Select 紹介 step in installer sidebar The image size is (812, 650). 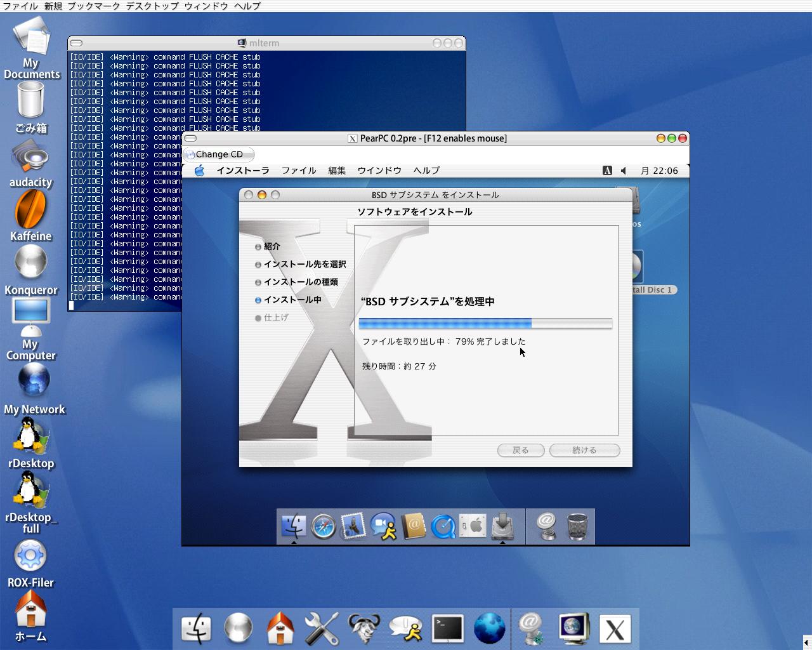pyautogui.click(x=268, y=246)
